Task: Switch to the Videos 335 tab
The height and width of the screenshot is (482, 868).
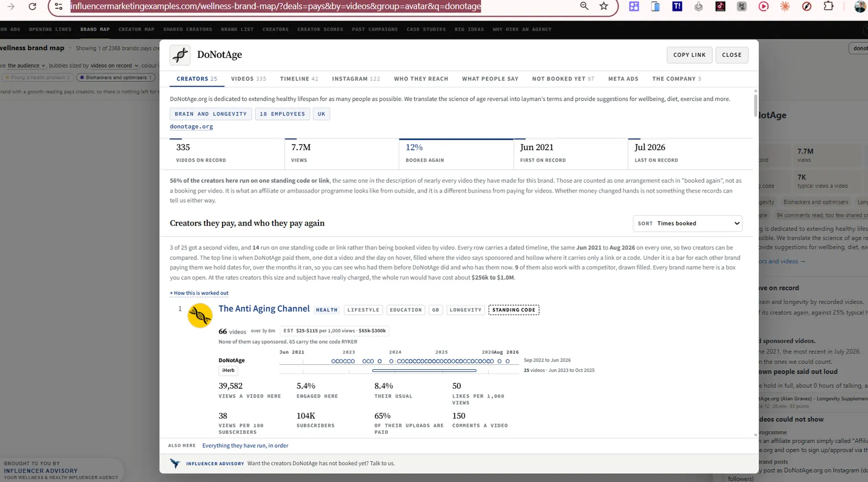Action: point(248,79)
